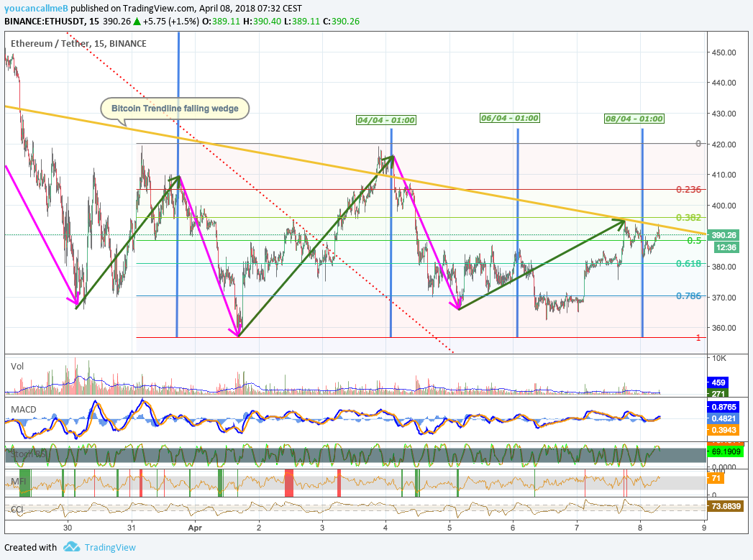Select the 04/04 - 01:00 date label
The width and height of the screenshot is (753, 560).
[385, 120]
